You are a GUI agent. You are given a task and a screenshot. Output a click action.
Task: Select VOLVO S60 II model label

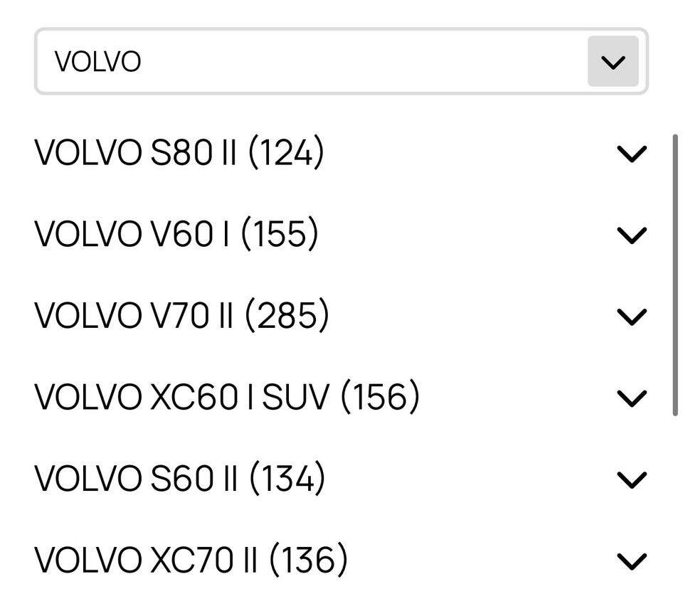pos(135,479)
